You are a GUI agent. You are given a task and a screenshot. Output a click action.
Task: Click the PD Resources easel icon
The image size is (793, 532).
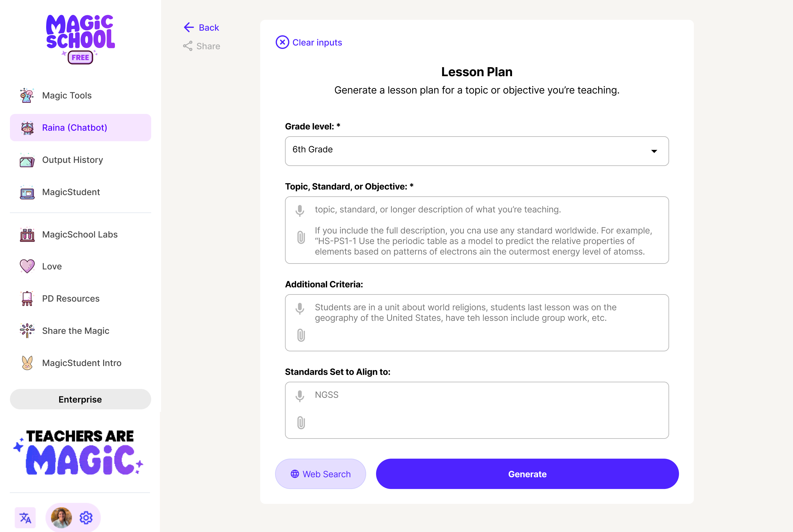tap(27, 298)
